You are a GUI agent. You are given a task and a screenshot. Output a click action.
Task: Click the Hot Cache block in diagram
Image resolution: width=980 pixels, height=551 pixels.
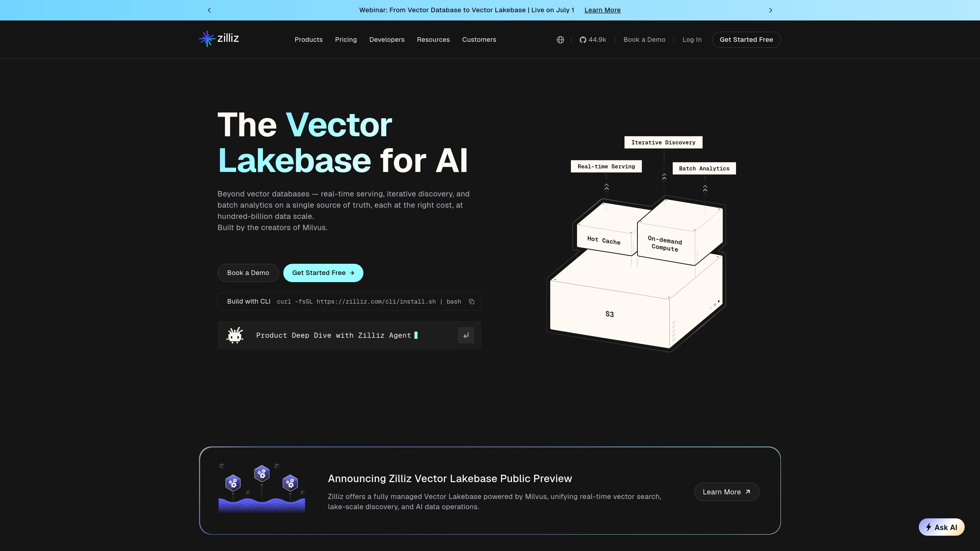pos(604,240)
